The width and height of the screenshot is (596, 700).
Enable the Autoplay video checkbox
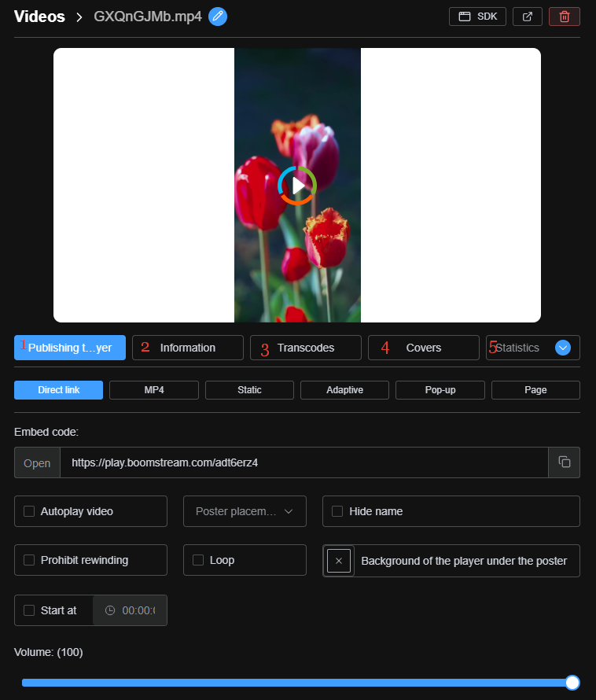click(x=29, y=511)
